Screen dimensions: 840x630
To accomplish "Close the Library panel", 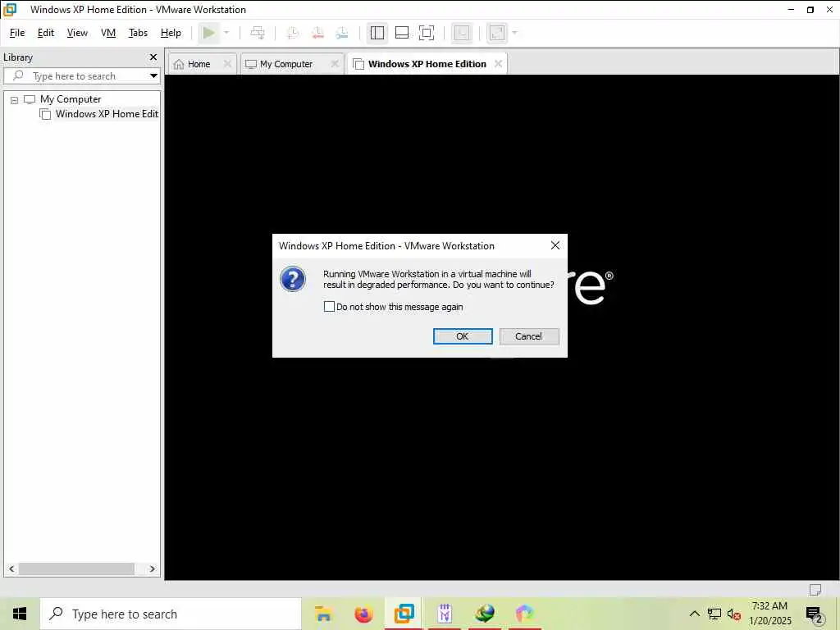I will [x=153, y=57].
